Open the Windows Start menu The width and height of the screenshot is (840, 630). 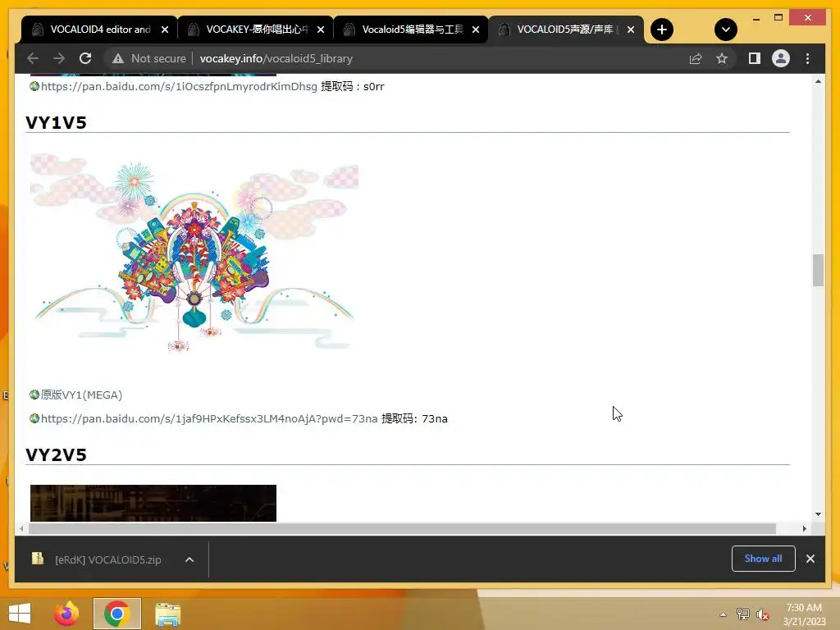(x=20, y=614)
